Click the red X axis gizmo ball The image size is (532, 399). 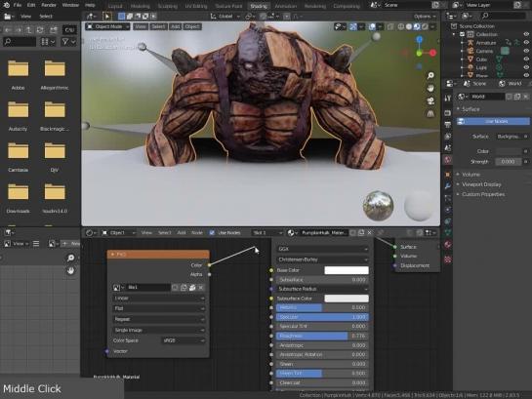point(432,53)
